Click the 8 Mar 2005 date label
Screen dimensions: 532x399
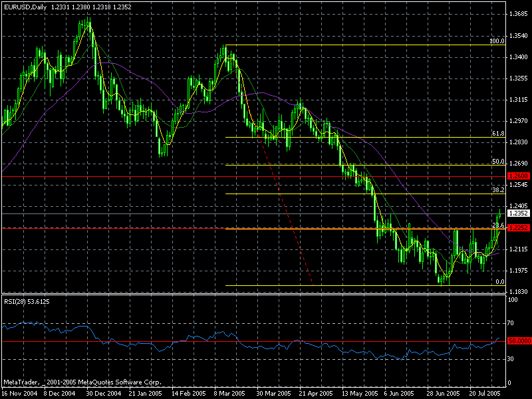coord(229,394)
